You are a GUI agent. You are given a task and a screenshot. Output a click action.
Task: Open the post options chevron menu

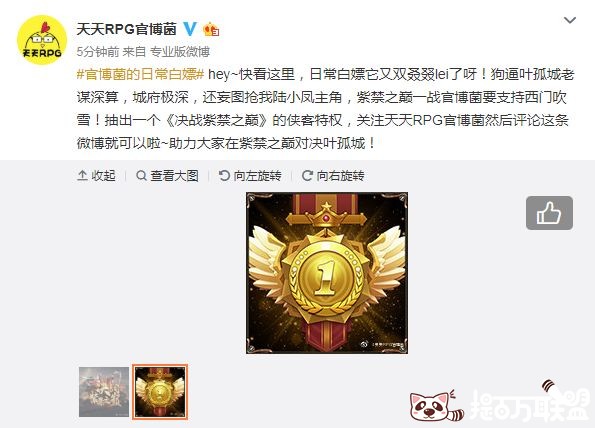click(570, 20)
